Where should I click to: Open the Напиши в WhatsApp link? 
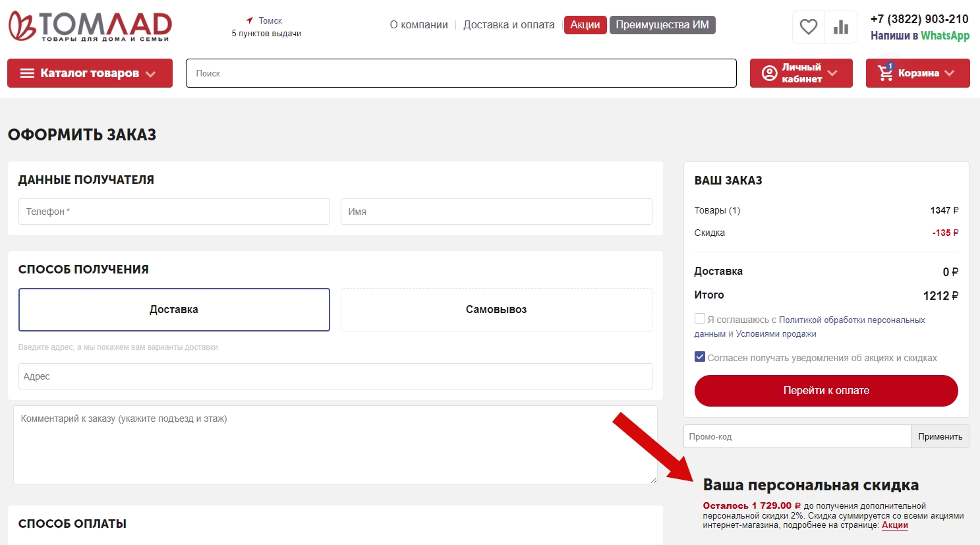tap(919, 36)
